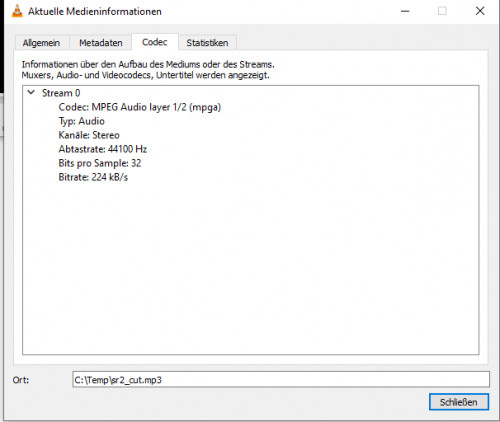Click the Schließen button
This screenshot has width=500, height=422.
(x=459, y=402)
